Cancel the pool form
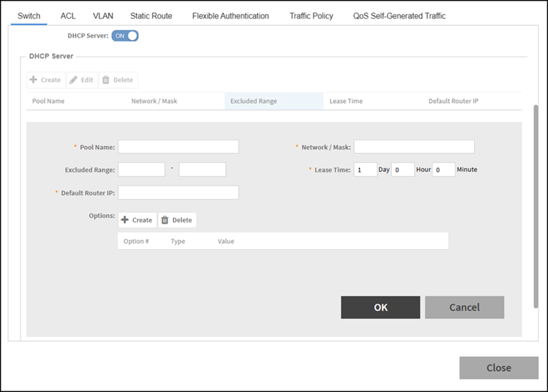The image size is (548, 392). tap(465, 307)
